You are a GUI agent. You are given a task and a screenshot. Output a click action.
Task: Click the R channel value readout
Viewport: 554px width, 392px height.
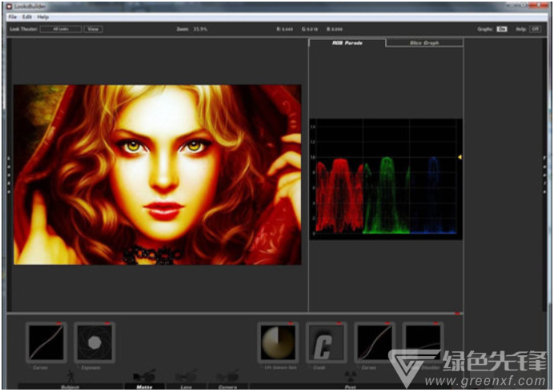(285, 29)
